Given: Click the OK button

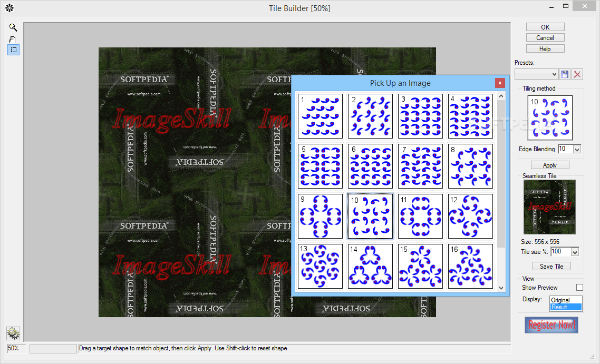Looking at the screenshot, I should (x=545, y=27).
